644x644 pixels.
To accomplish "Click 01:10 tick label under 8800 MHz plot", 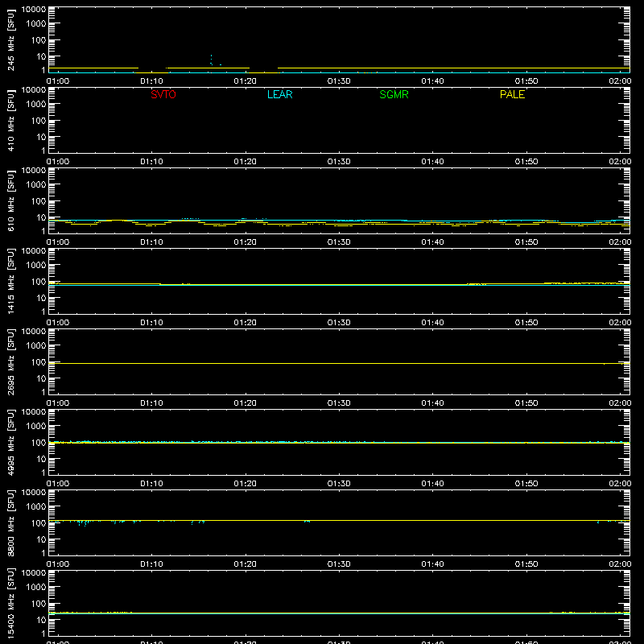I will (151, 564).
